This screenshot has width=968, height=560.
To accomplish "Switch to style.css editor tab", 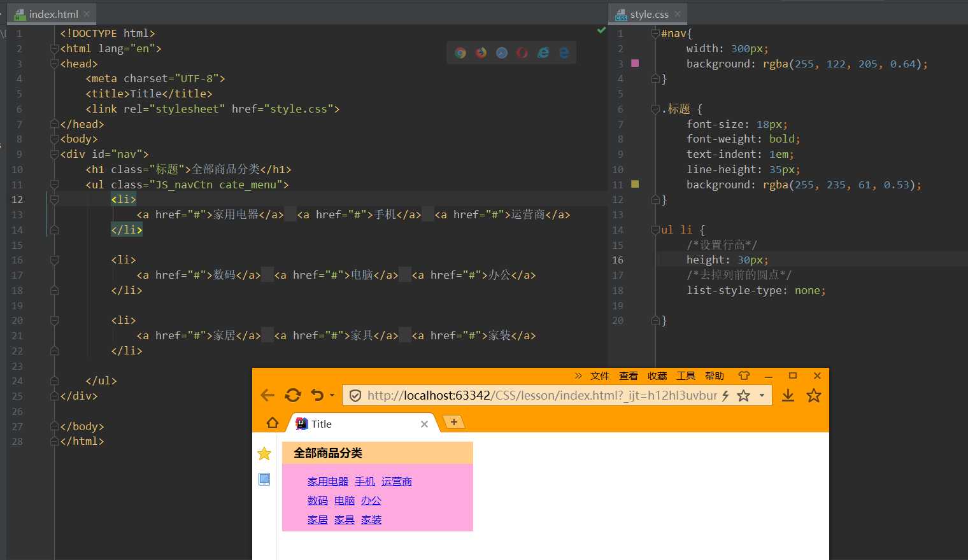I will point(648,14).
